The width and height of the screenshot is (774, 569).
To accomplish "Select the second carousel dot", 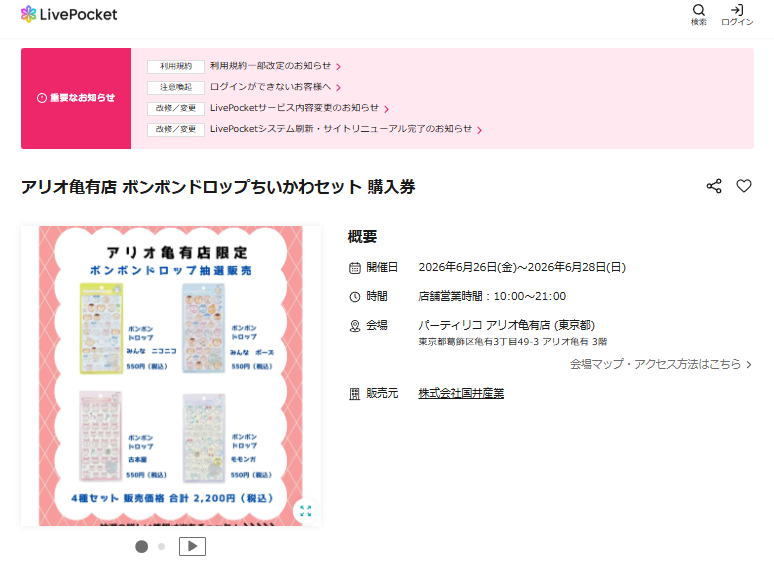I will (161, 546).
